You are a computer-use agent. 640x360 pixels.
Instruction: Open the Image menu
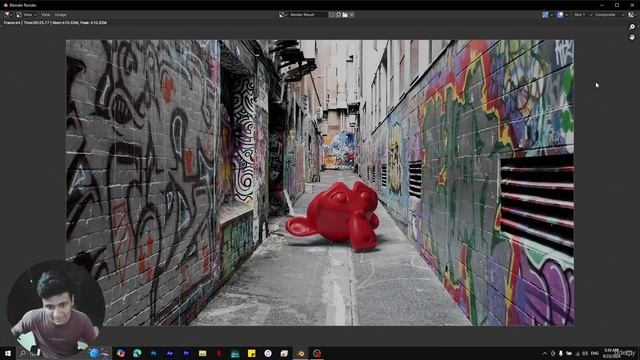pos(60,15)
